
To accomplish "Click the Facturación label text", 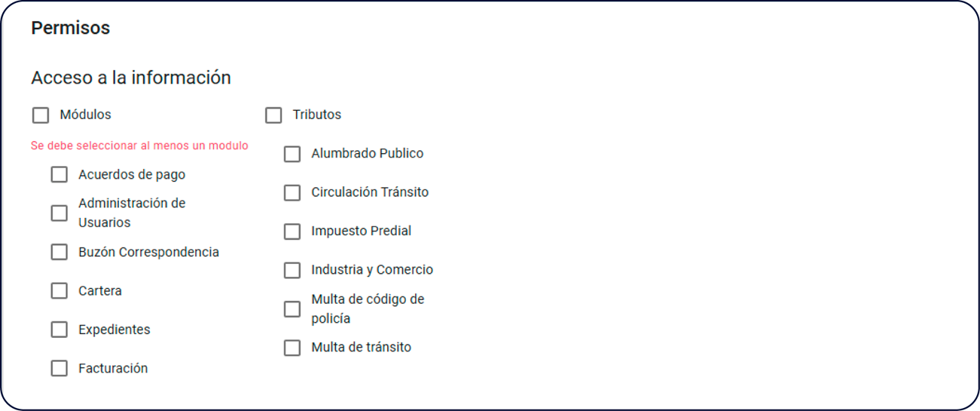I will pyautogui.click(x=113, y=369).
